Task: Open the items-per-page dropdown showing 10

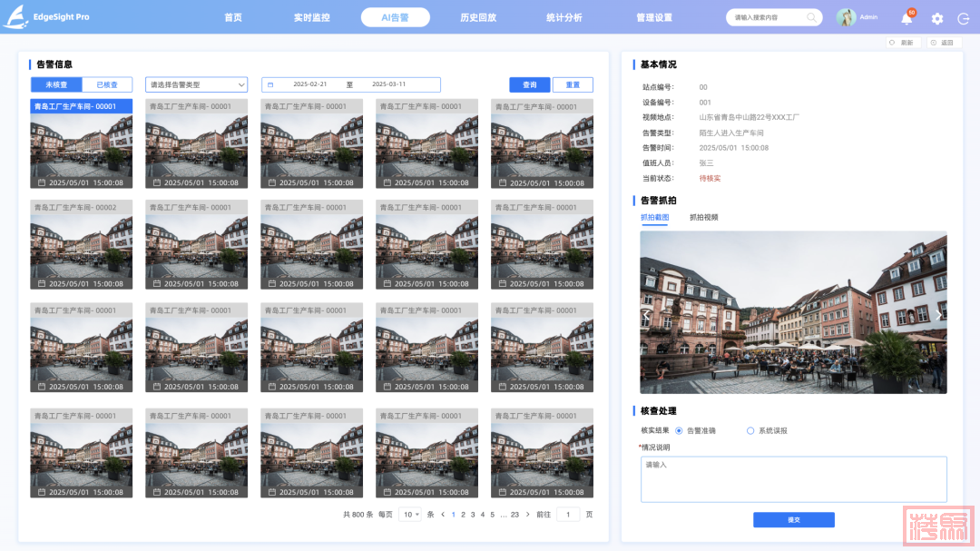Action: [410, 515]
